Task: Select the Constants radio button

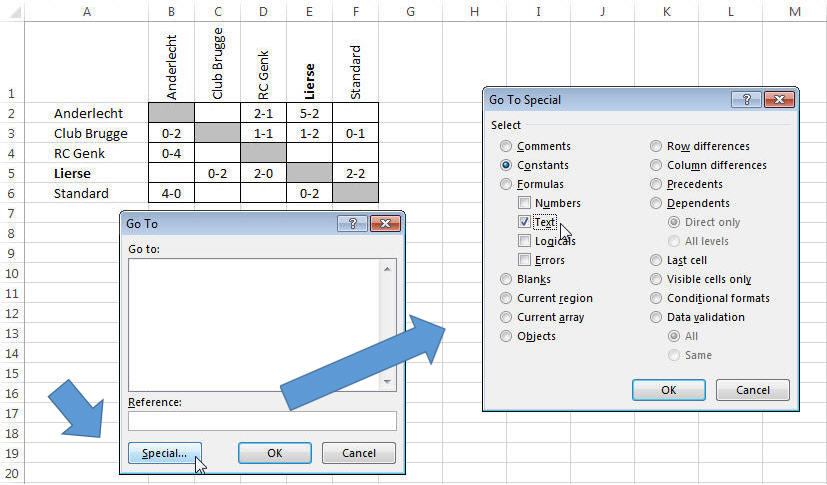Action: (506, 165)
